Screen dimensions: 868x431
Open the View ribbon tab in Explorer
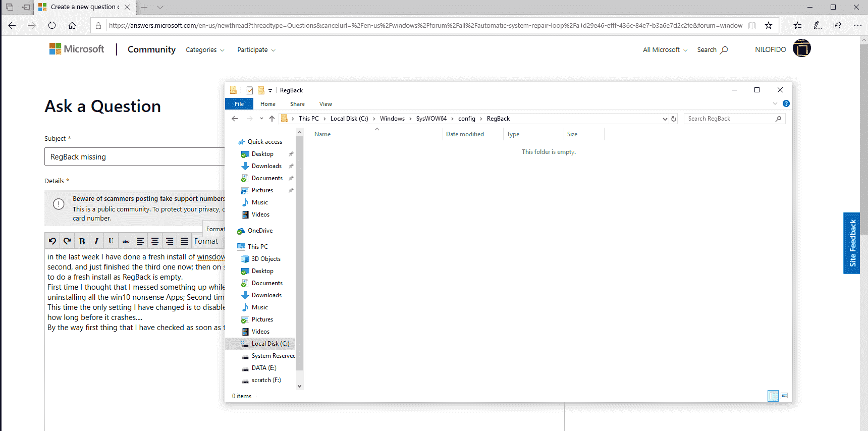click(x=325, y=104)
